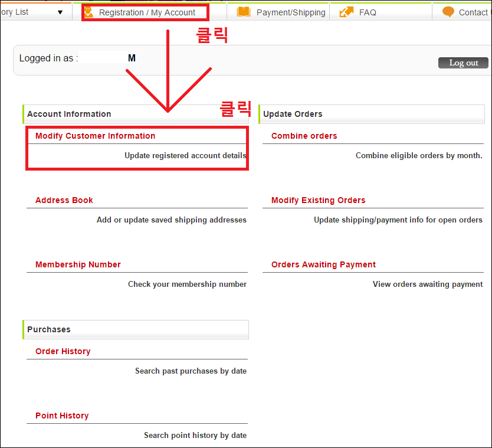View the Order History link

(x=63, y=351)
